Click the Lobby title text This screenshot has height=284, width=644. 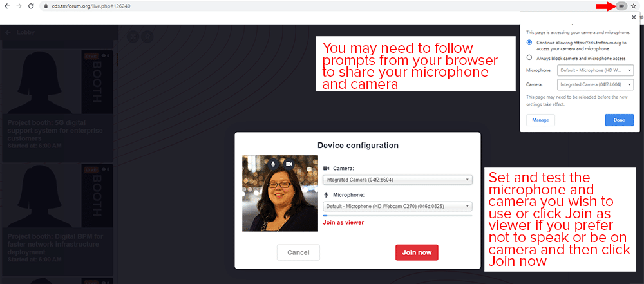point(26,32)
